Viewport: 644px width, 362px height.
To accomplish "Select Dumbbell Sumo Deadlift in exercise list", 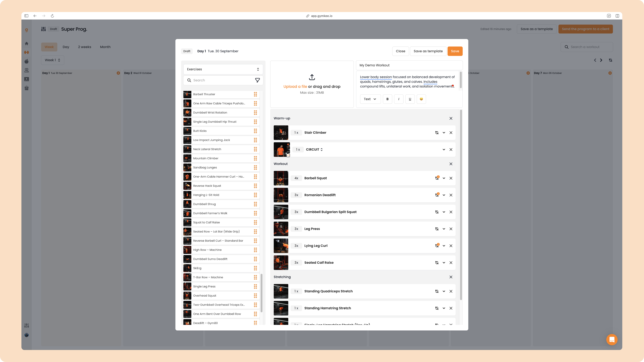I will tap(221, 259).
